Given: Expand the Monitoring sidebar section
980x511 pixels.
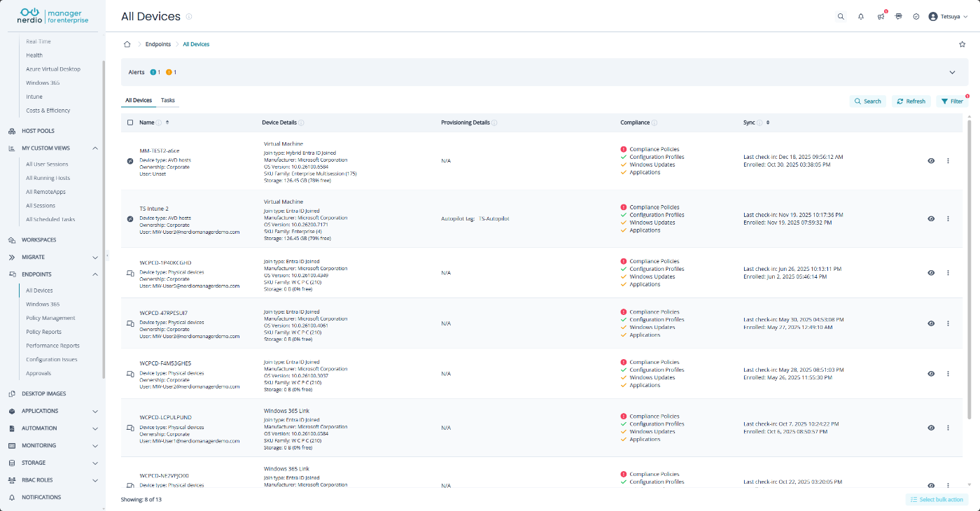Looking at the screenshot, I should [x=95, y=446].
